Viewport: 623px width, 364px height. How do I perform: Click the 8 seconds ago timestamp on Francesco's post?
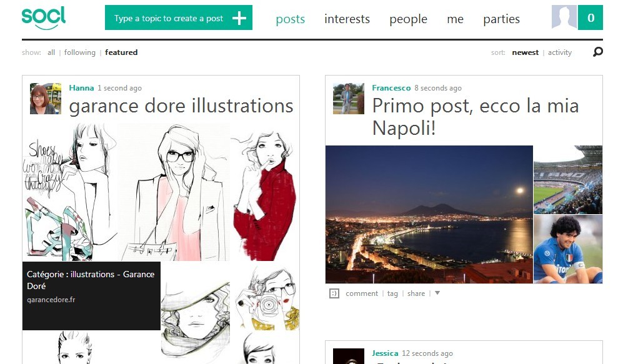coord(438,88)
